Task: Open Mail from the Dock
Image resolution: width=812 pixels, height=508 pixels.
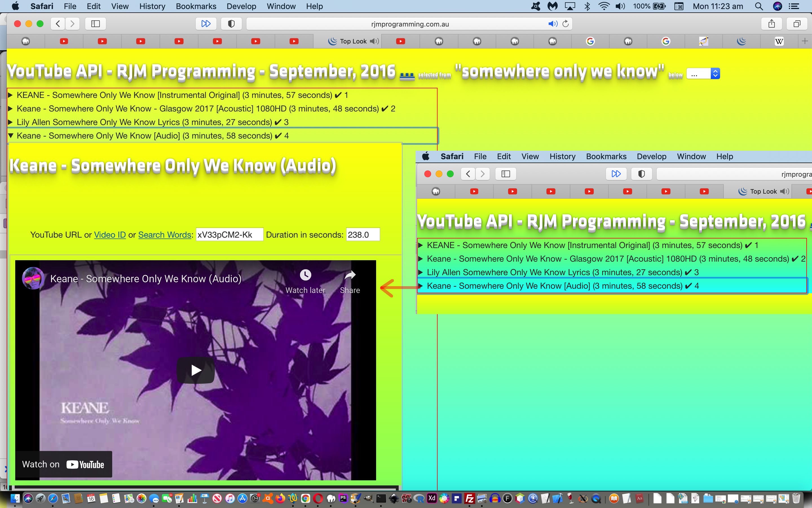Action: click(66, 498)
